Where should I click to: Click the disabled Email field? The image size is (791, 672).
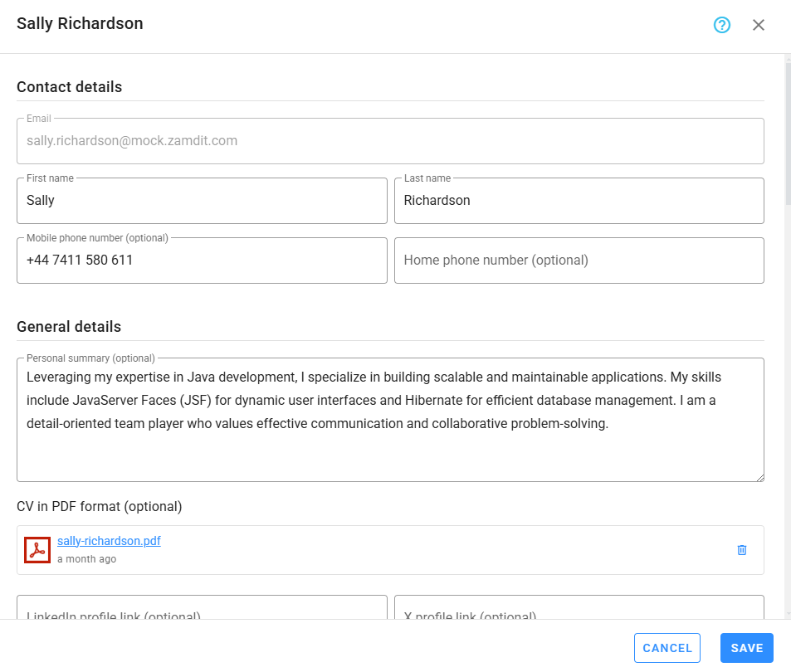pyautogui.click(x=390, y=140)
